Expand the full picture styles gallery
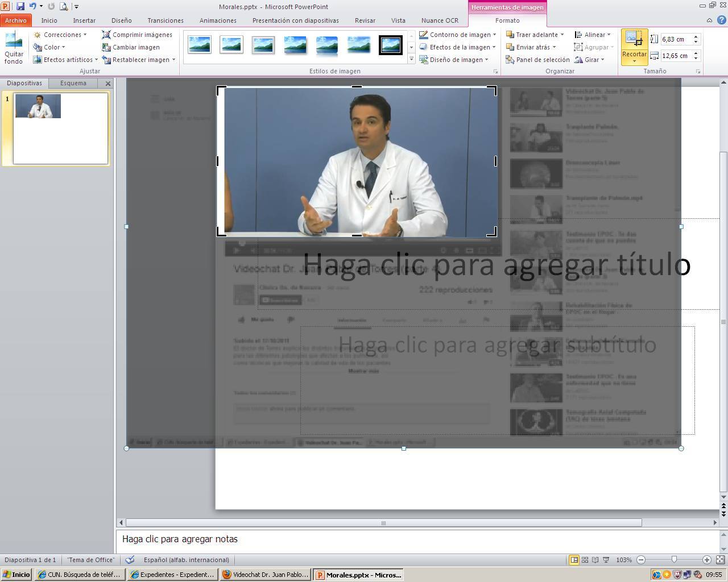This screenshot has width=728, height=582. click(x=411, y=60)
